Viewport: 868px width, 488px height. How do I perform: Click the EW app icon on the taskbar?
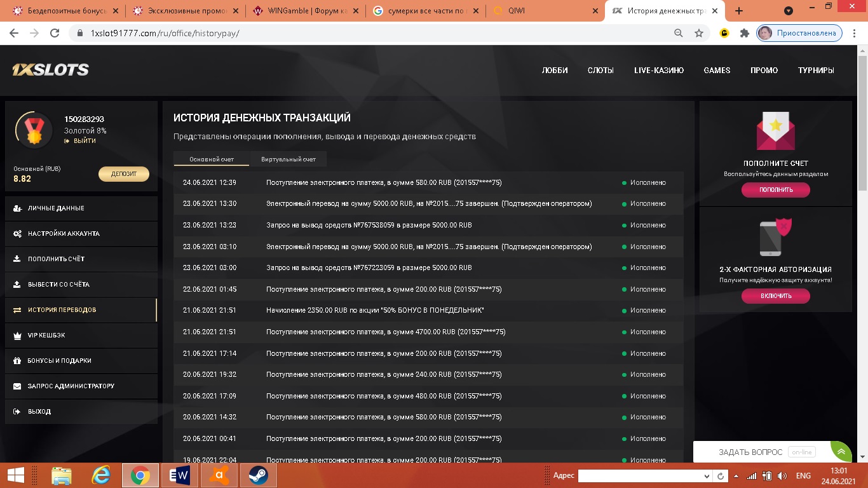tap(180, 475)
